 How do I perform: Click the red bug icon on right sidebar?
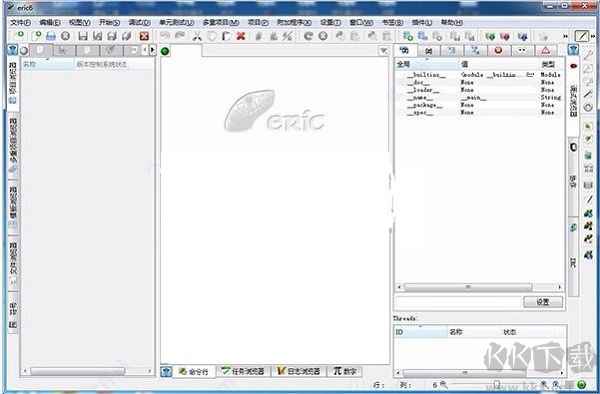[x=573, y=66]
